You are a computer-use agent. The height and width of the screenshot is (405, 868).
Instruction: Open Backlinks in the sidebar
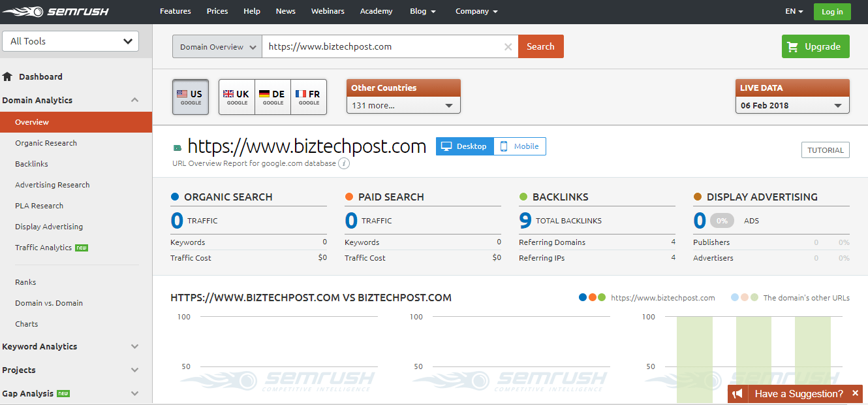[x=31, y=164]
